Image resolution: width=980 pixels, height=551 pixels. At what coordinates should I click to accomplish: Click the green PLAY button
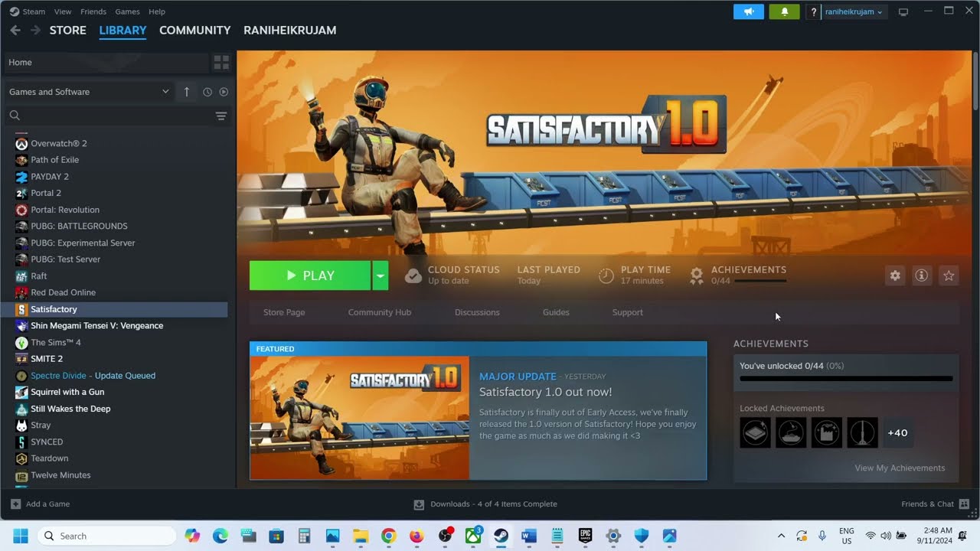[310, 275]
